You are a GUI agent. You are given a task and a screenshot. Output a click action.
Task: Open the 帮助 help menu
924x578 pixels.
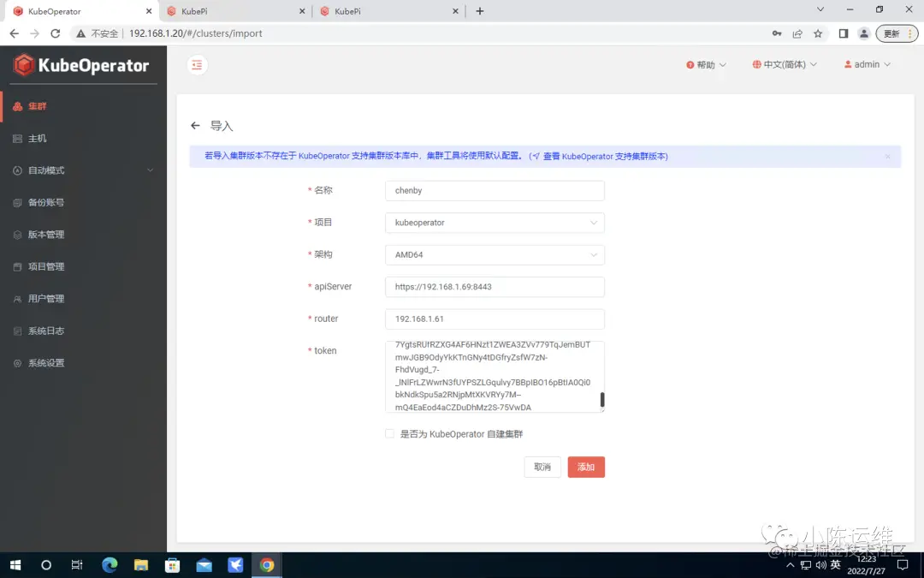click(705, 64)
